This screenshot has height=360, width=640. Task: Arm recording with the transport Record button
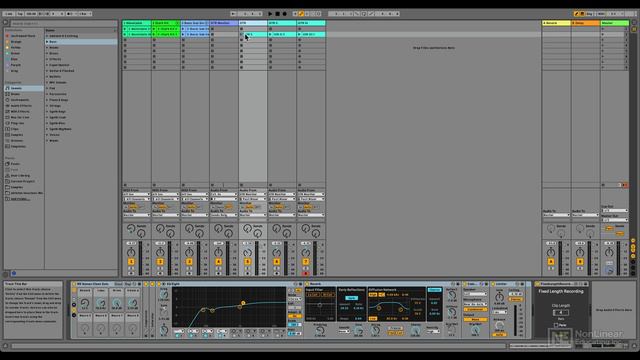click(x=284, y=13)
